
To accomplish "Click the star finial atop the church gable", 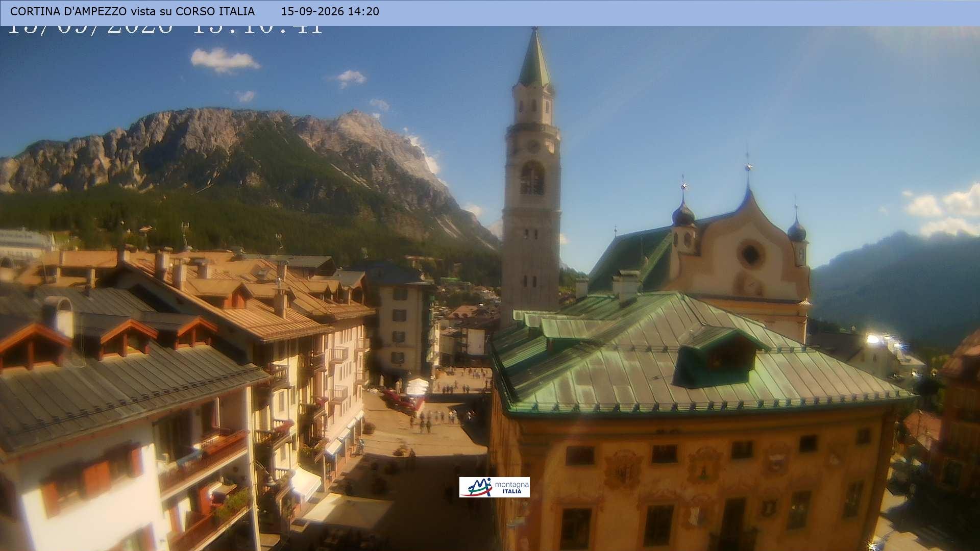I will click(748, 166).
